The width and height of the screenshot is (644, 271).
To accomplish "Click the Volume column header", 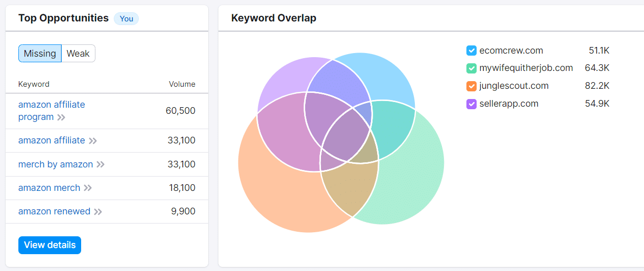I will click(182, 84).
